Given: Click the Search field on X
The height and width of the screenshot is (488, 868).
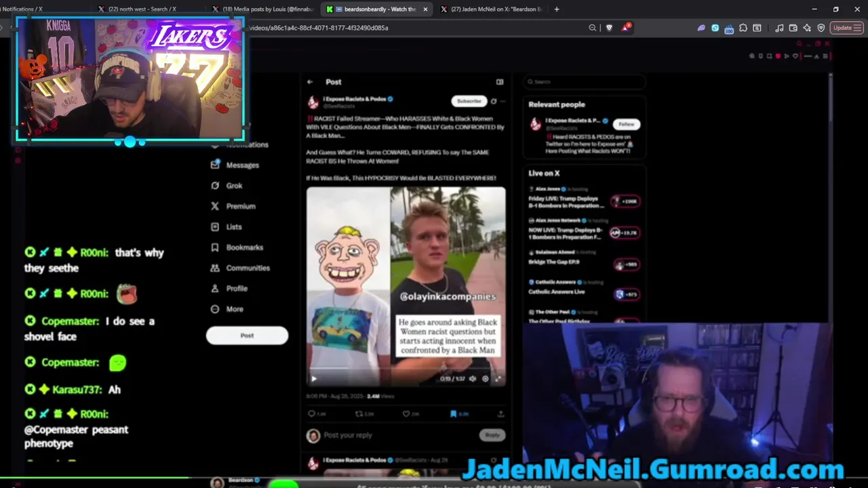Looking at the screenshot, I should [x=585, y=82].
